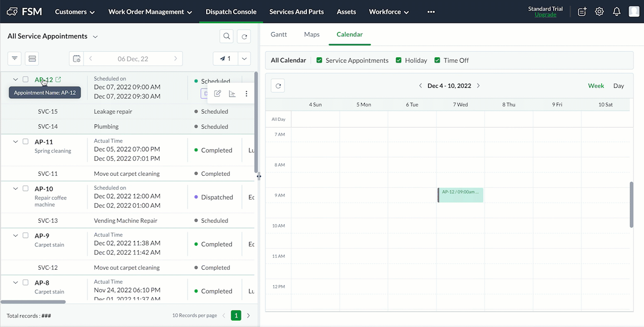Open AP-12 in new tab icon

pos(58,80)
